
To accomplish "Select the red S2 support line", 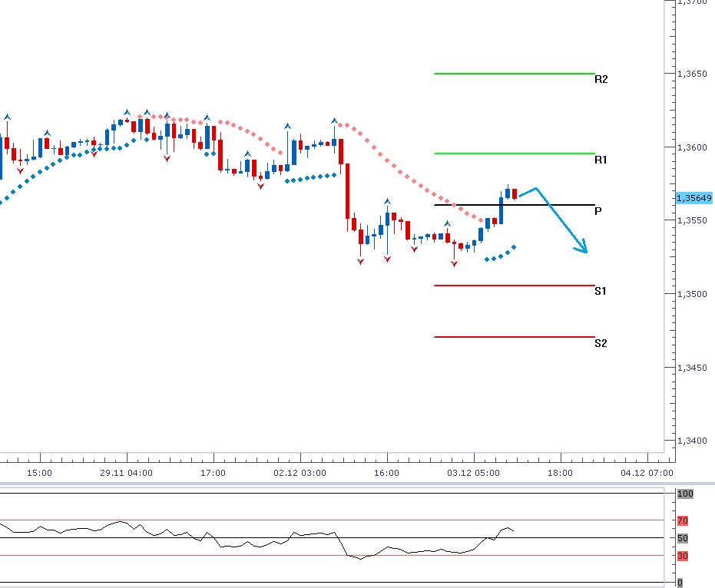I will (515, 337).
